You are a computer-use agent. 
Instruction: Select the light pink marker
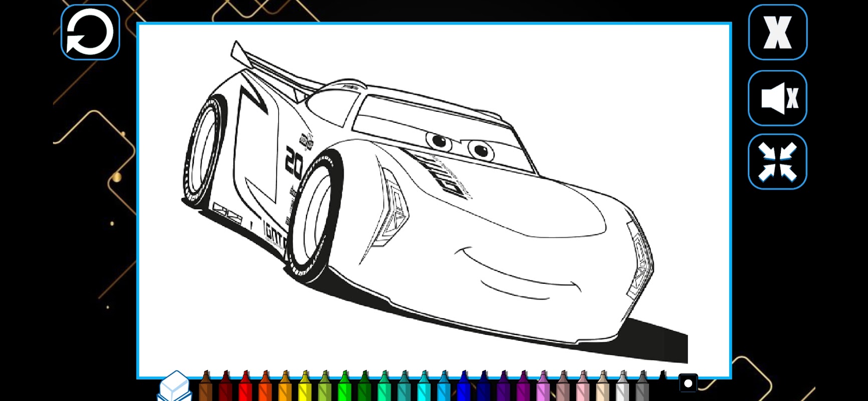coord(583,386)
